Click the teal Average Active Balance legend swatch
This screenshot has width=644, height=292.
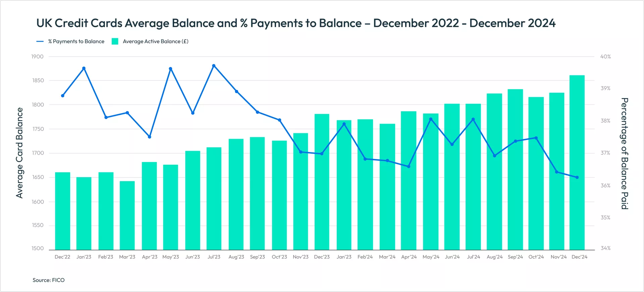click(x=115, y=42)
